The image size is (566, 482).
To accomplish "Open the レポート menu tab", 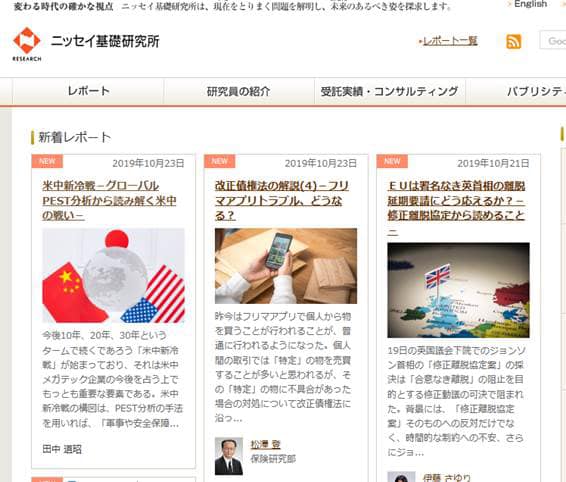I will tap(88, 91).
